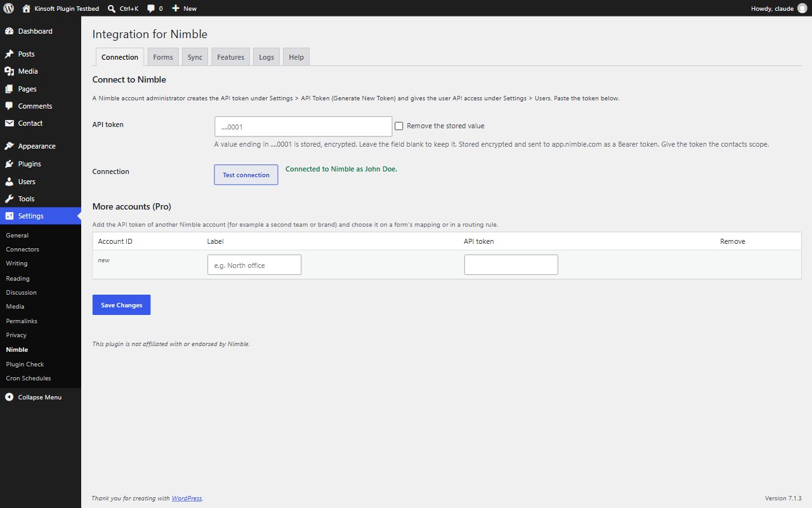Open Privacy settings submenu

[x=41, y=335]
